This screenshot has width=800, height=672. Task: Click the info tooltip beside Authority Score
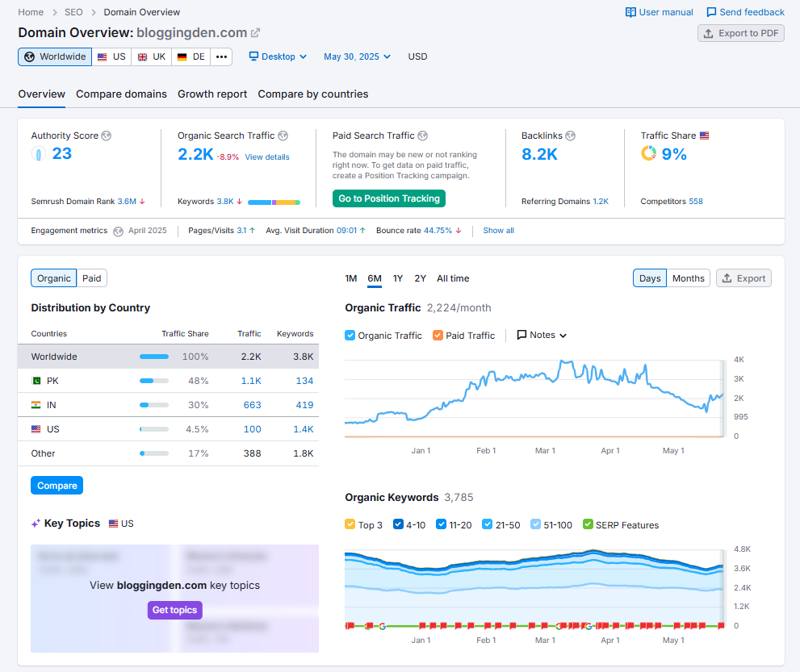coord(106,136)
